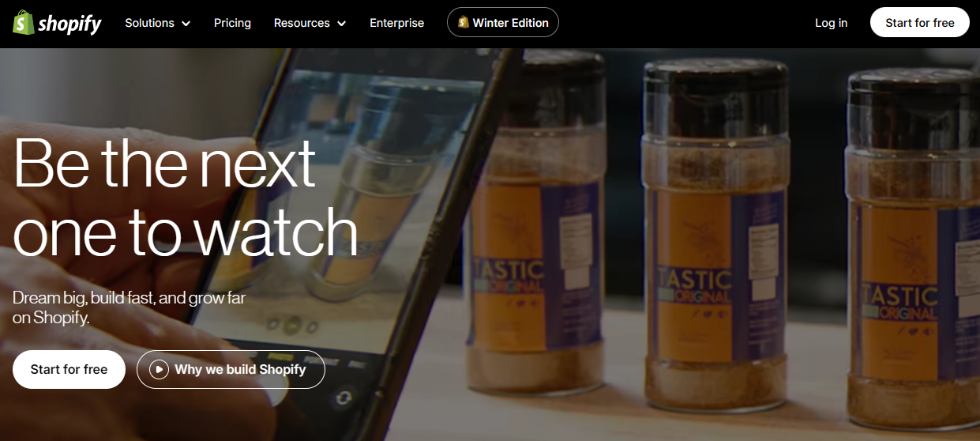Select the Why we build Shopify text

(240, 369)
